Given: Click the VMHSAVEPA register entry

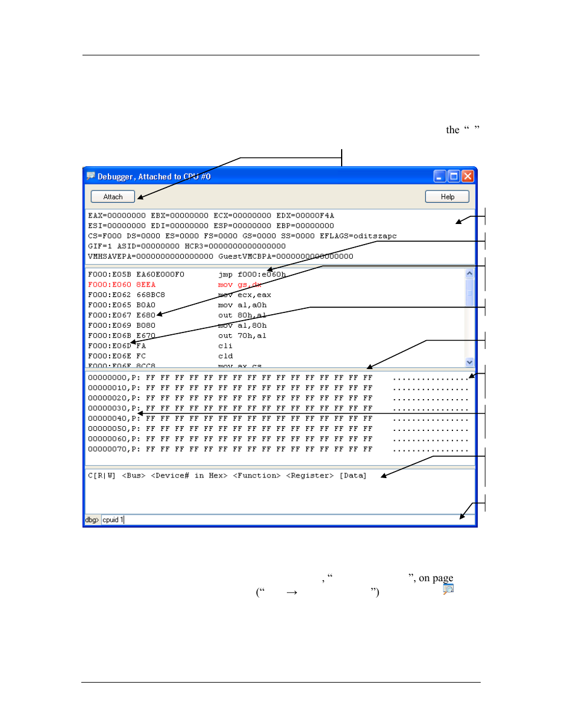Looking at the screenshot, I should click(x=151, y=256).
